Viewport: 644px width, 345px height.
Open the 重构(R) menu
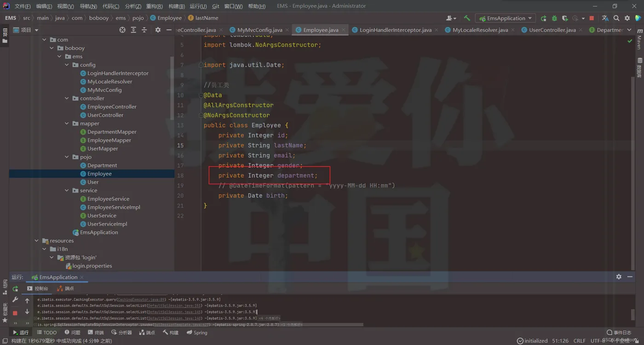pyautogui.click(x=154, y=6)
